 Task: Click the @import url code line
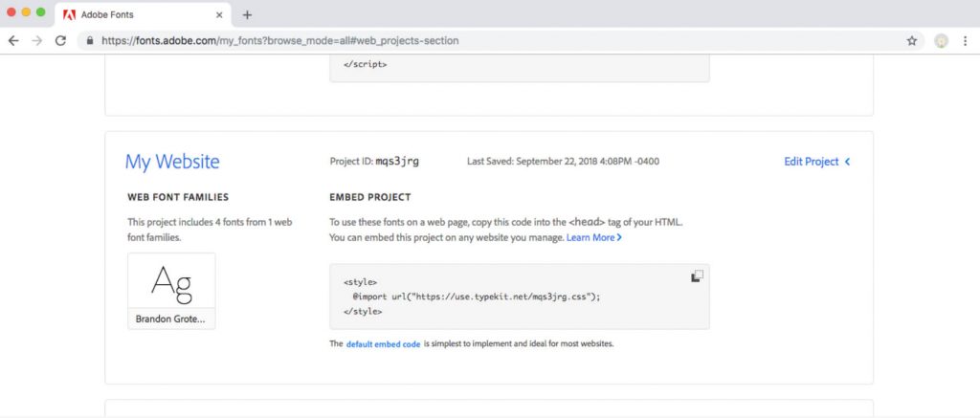[476, 297]
